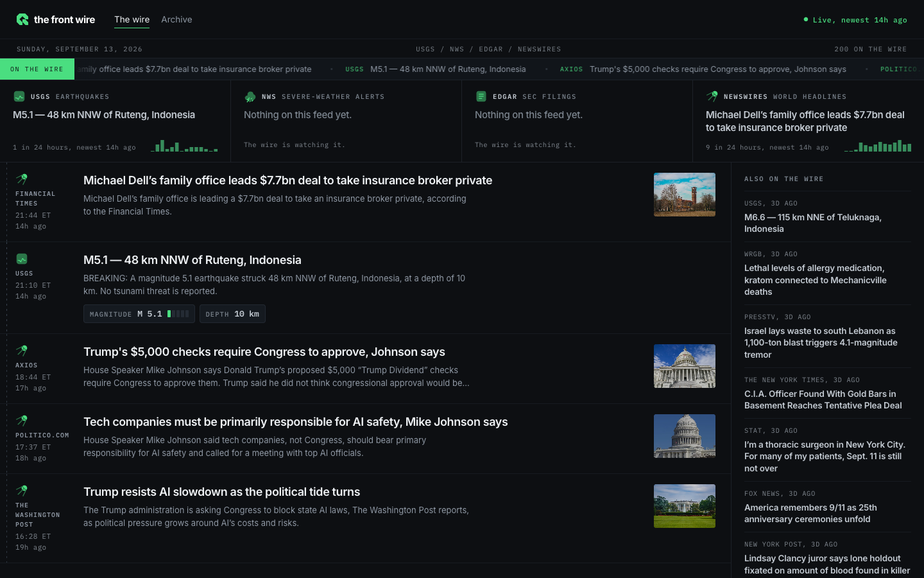Viewport: 924px width, 578px height.
Task: Click the FOX NEWS, 3D AGO source line
Action: 780,494
